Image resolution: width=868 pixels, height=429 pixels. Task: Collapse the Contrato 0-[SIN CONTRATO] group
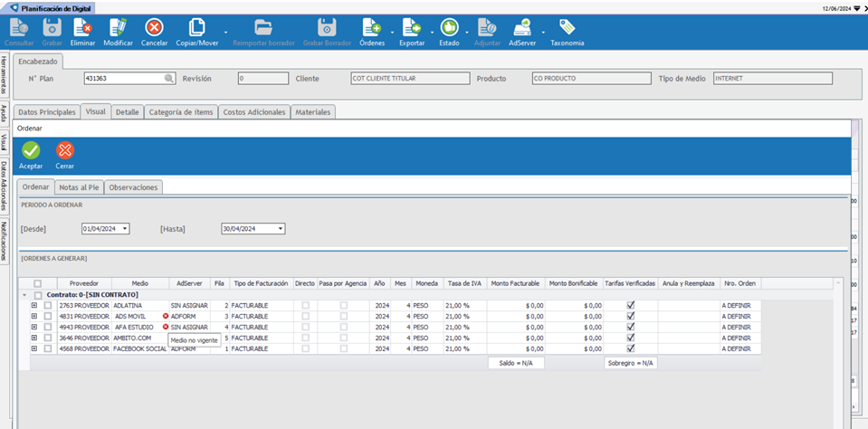click(x=24, y=295)
